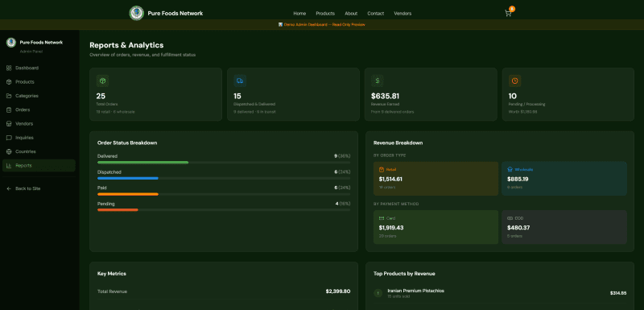Click the Reports chart icon in sidebar

click(x=9, y=166)
